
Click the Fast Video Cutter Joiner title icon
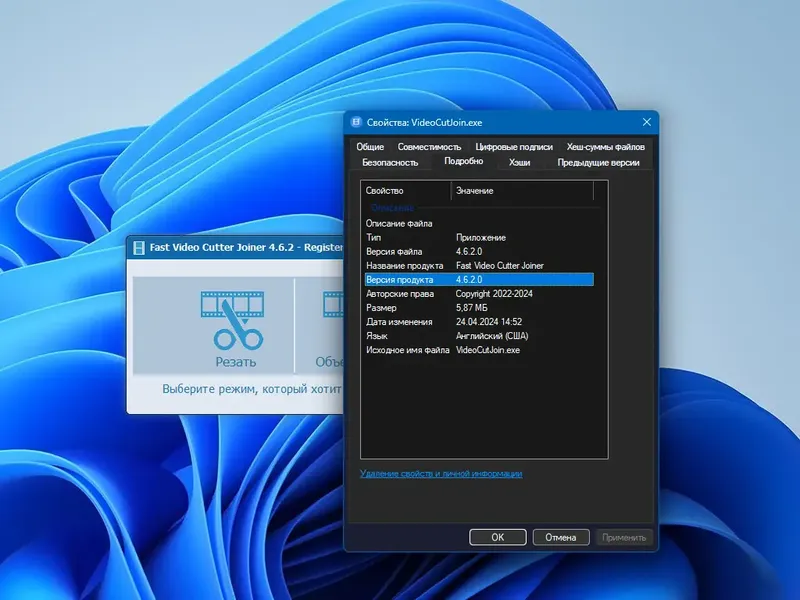(139, 248)
